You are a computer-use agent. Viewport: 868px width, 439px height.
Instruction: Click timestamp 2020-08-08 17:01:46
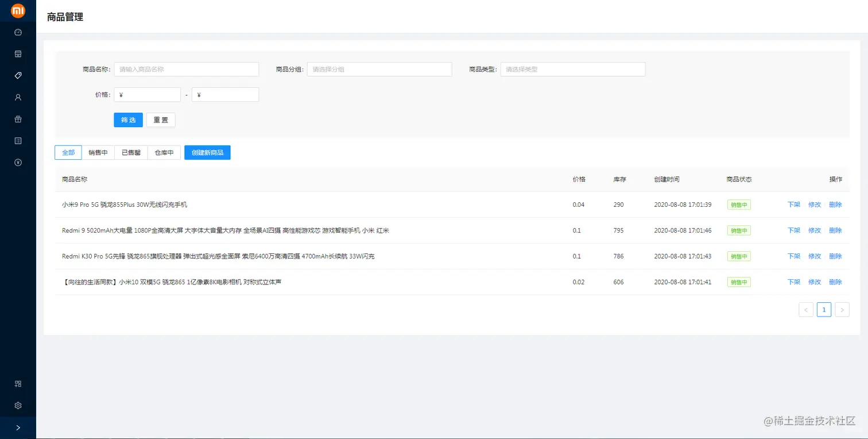pyautogui.click(x=683, y=230)
